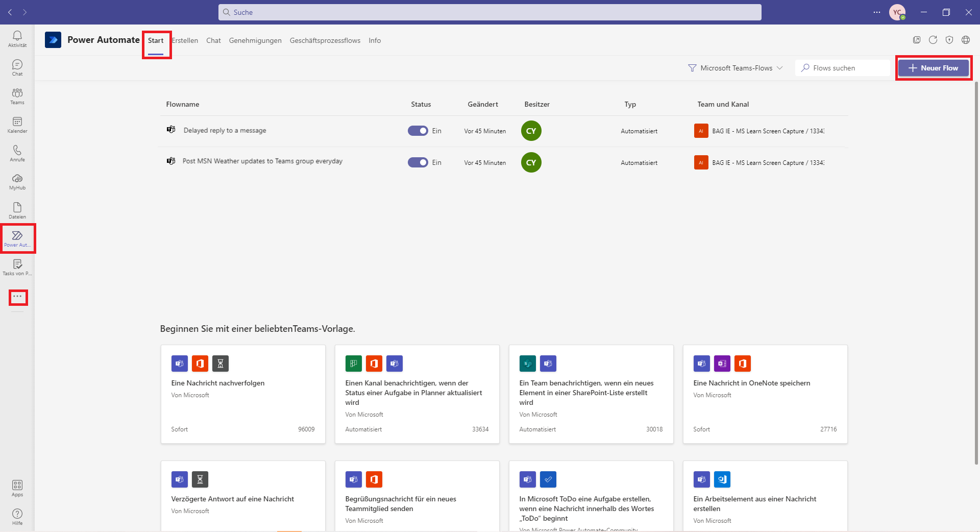980x532 pixels.
Task: Click Teams icon of Post MSN Weather flow
Action: click(171, 161)
